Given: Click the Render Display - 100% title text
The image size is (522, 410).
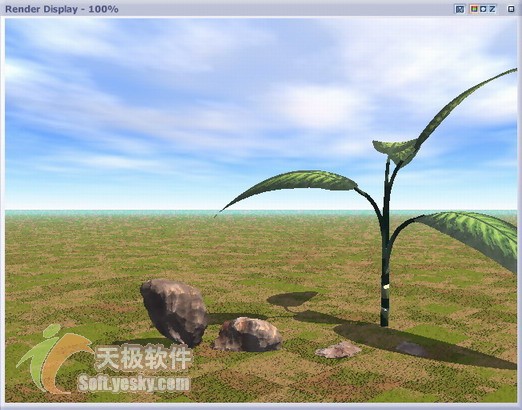Looking at the screenshot, I should pos(62,9).
